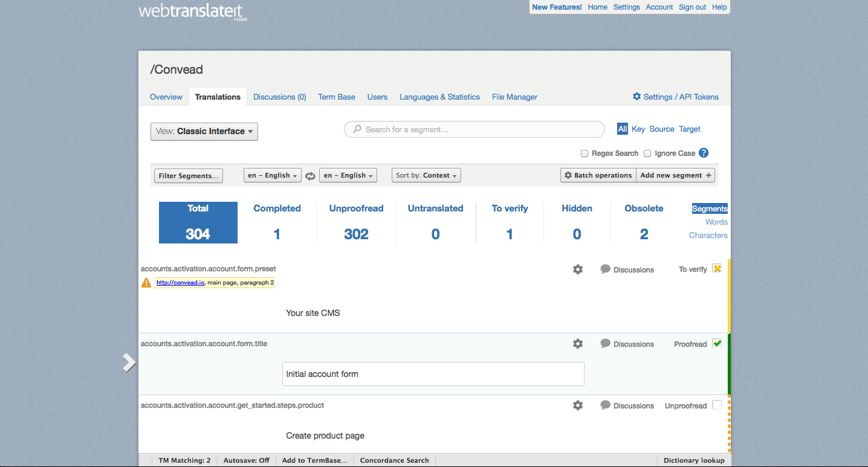This screenshot has height=467, width=868.
Task: Open Discussions for the form.title segment
Action: pyautogui.click(x=627, y=344)
